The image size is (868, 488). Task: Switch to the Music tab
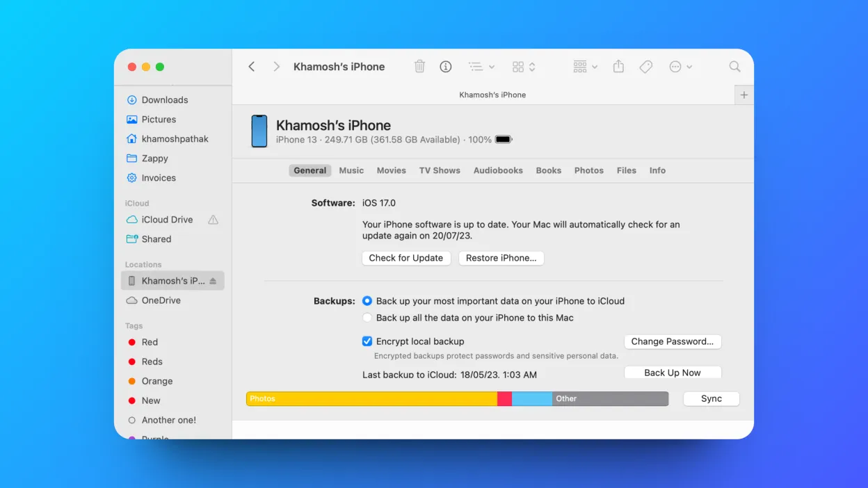tap(351, 170)
